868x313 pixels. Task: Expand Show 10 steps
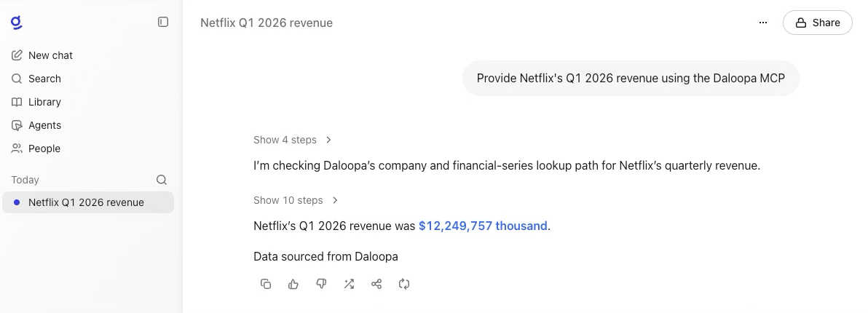click(296, 200)
